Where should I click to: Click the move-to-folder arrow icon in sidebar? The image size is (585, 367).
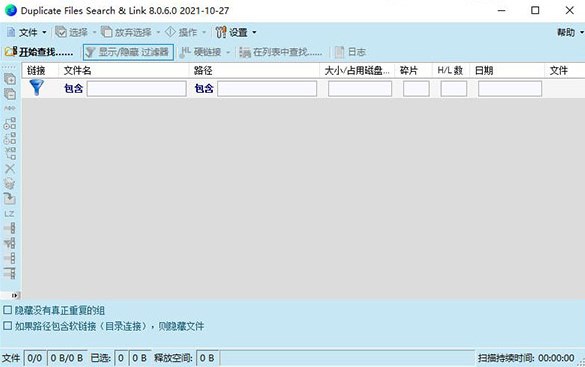[x=10, y=198]
